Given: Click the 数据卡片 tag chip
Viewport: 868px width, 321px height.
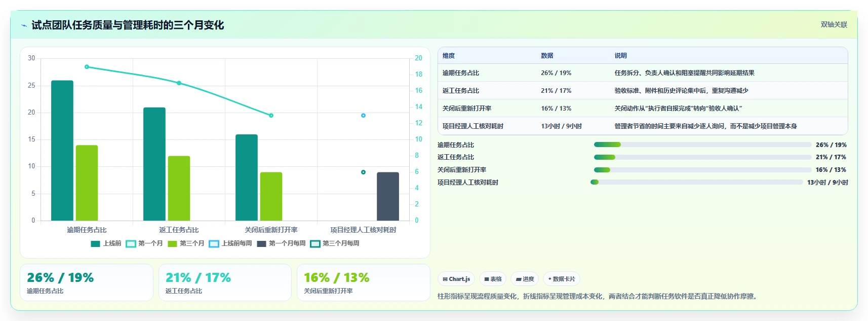Looking at the screenshot, I should (562, 279).
